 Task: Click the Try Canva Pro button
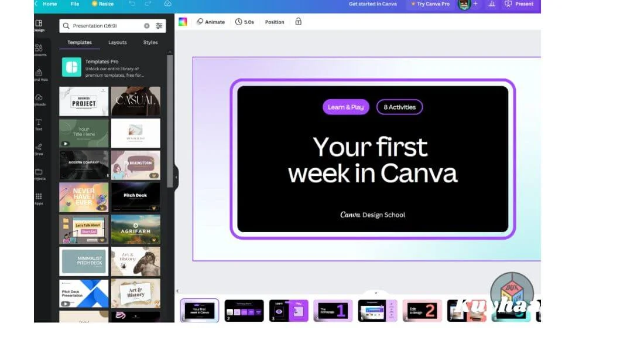coord(430,4)
